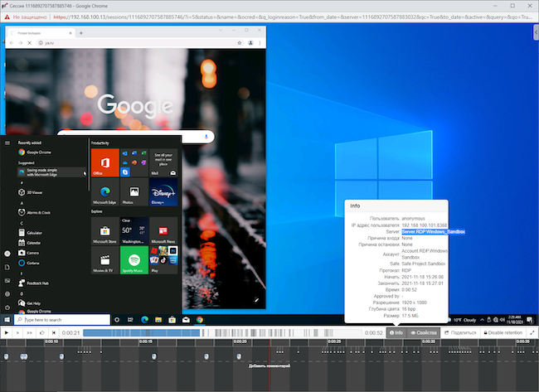
Task: Click the Windows Start button in recording
Action: (9, 319)
